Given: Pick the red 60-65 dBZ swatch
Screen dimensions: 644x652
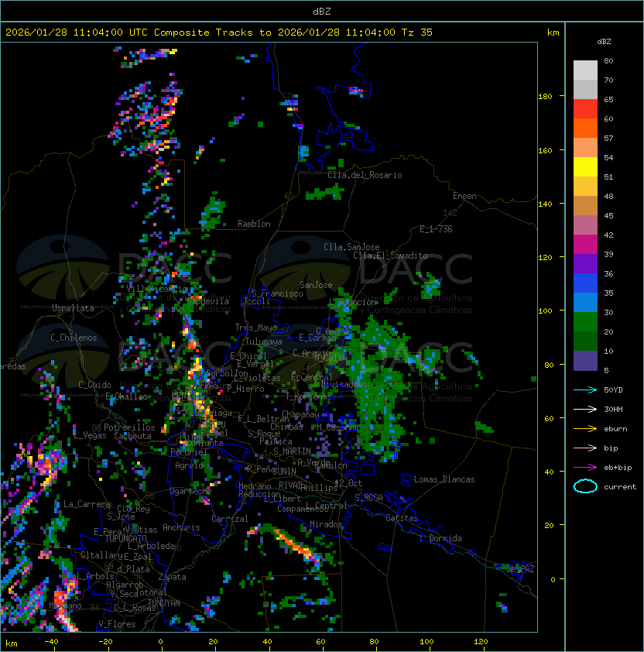Looking at the screenshot, I should tap(585, 109).
